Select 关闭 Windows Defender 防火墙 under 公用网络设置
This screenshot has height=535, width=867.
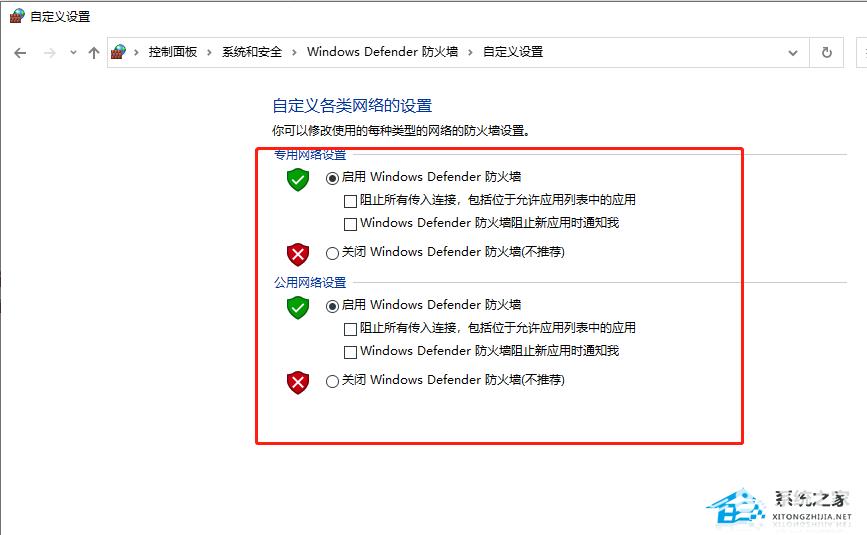[x=332, y=381]
